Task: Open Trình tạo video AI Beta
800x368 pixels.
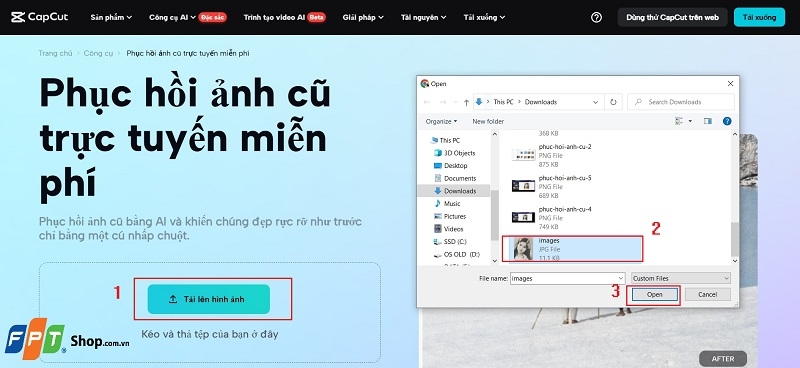Action: coord(284,17)
